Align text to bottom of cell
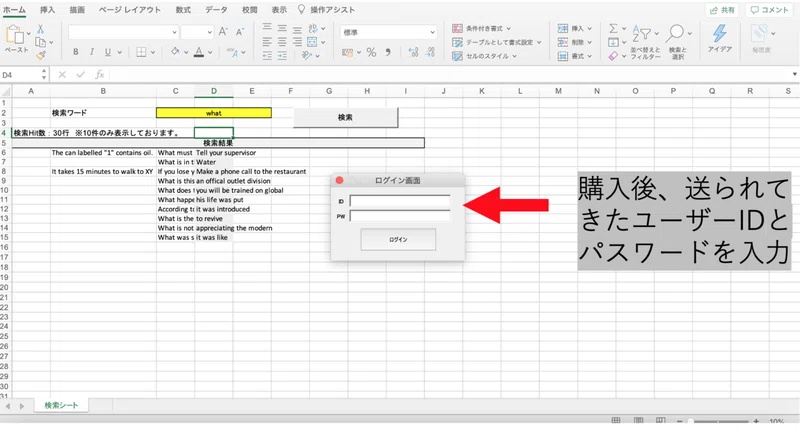 click(x=297, y=29)
